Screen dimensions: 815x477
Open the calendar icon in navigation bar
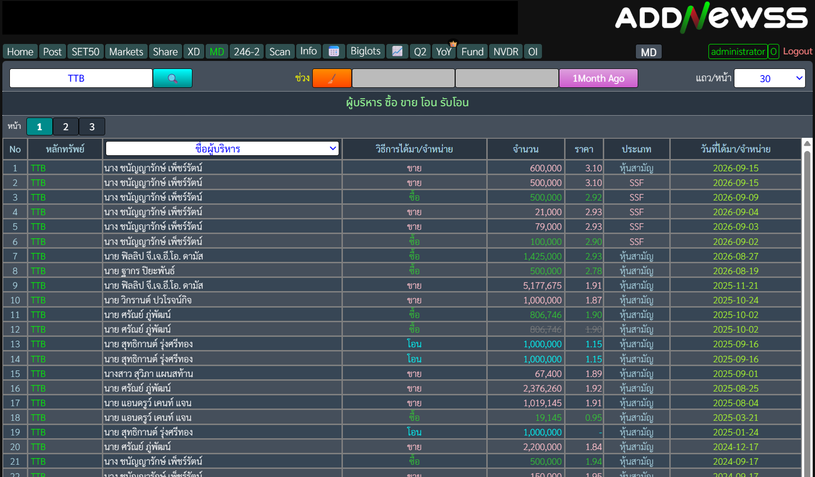(x=334, y=51)
